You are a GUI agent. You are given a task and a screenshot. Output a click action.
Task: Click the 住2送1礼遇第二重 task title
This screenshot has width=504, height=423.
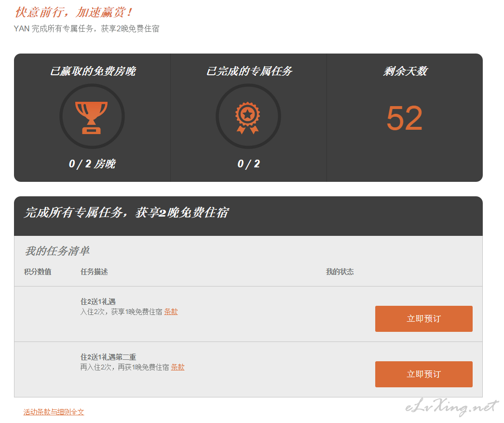pyautogui.click(x=108, y=357)
